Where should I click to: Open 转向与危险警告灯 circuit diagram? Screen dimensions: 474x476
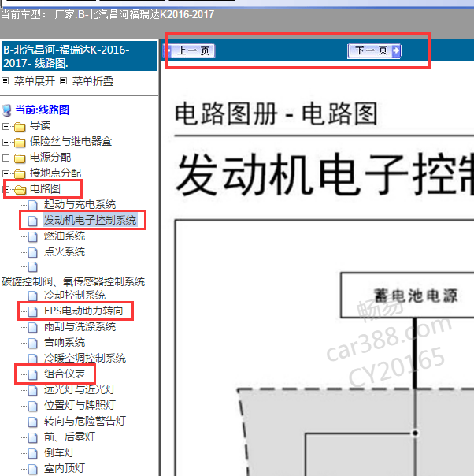pyautogui.click(x=85, y=422)
